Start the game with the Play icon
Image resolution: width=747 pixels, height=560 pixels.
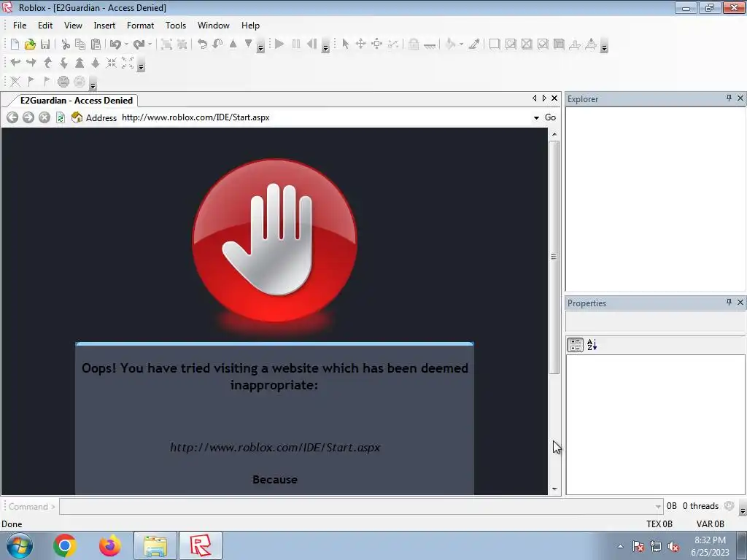click(279, 44)
